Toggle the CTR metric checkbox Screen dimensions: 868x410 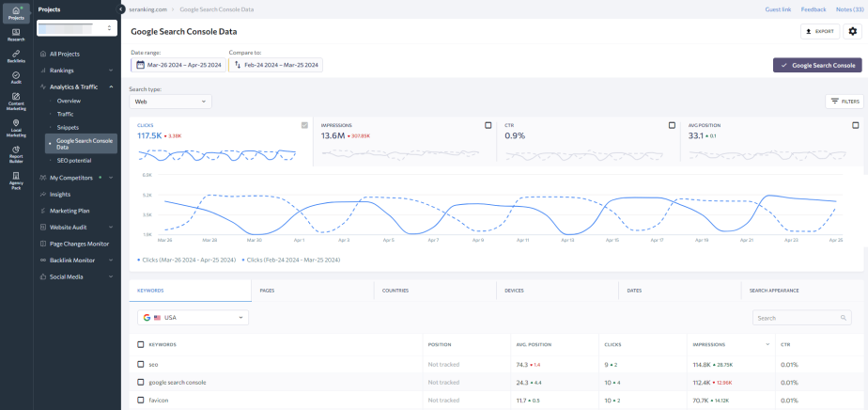tap(672, 125)
